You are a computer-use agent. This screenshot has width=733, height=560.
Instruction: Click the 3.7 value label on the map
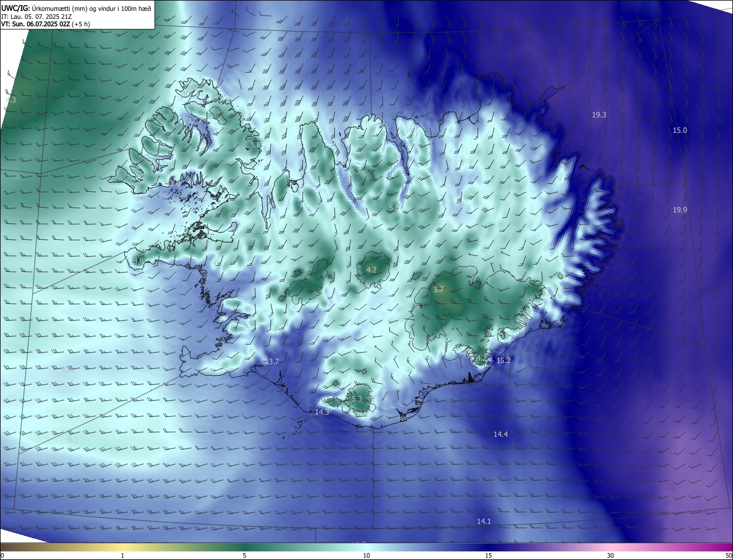(x=438, y=290)
